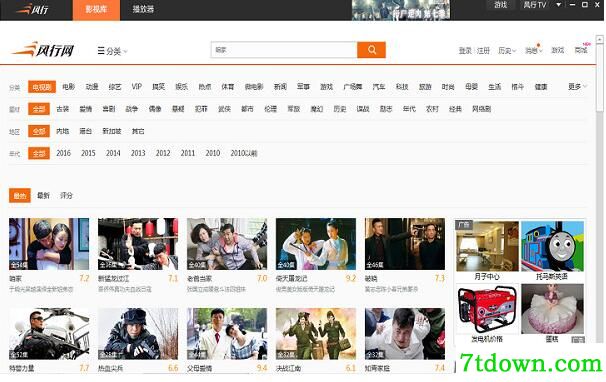
Task: Open the drama thumbnail rated 7.3
Action: (x=405, y=244)
